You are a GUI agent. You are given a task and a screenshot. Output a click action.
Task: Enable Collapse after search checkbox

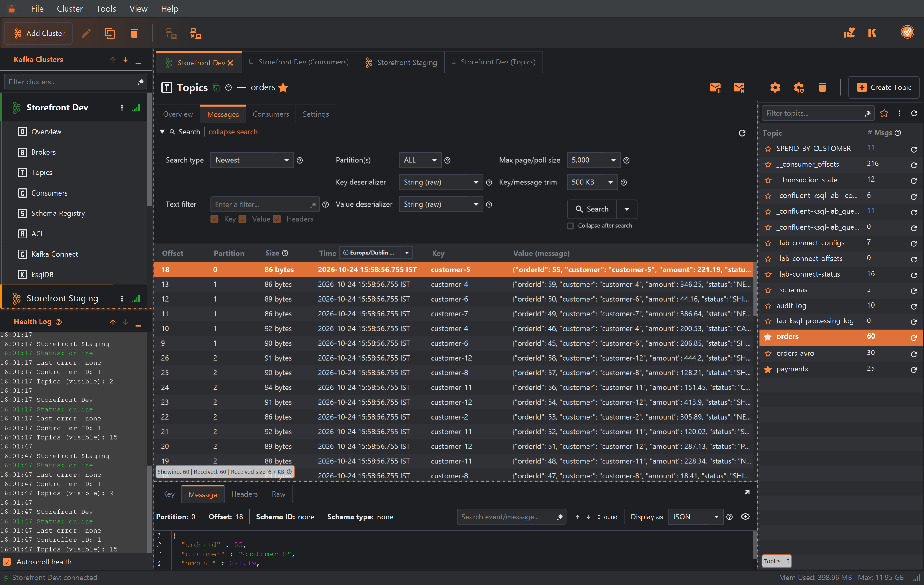pyautogui.click(x=570, y=226)
